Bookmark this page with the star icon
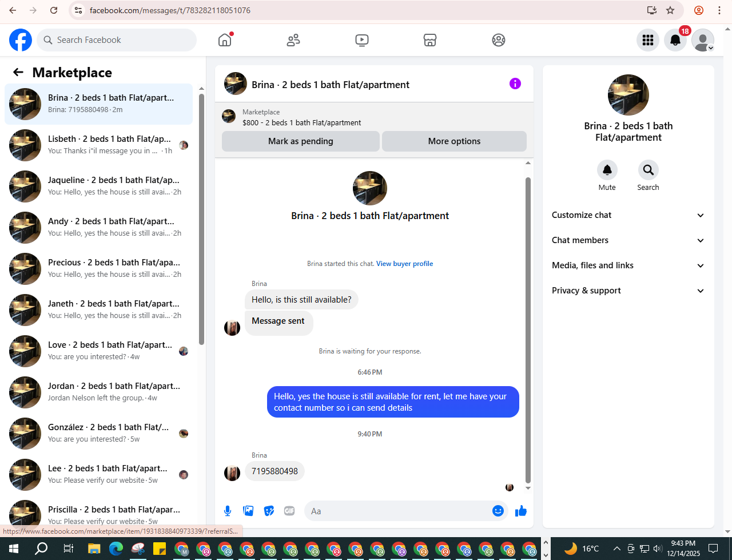 tap(670, 10)
